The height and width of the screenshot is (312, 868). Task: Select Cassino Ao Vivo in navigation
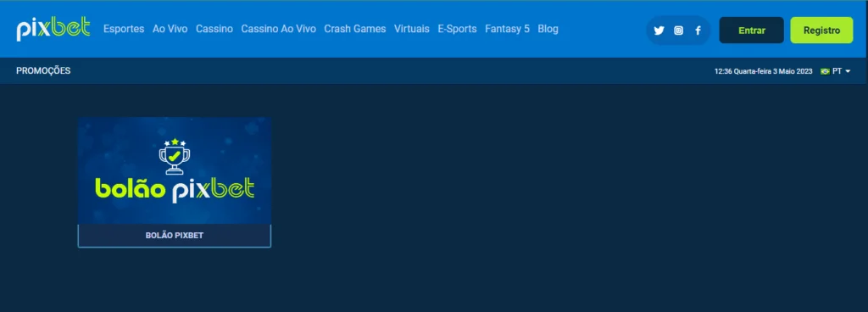(x=278, y=29)
